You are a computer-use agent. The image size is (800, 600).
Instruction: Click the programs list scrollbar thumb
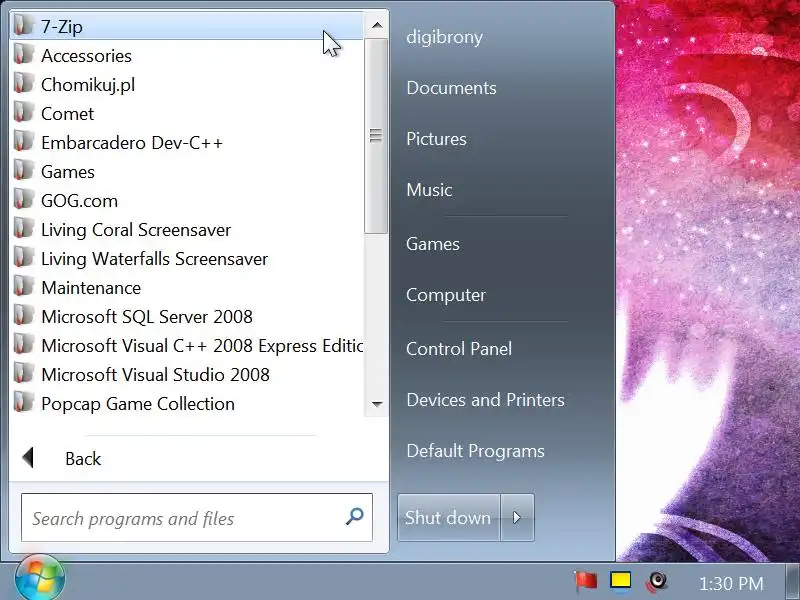376,136
